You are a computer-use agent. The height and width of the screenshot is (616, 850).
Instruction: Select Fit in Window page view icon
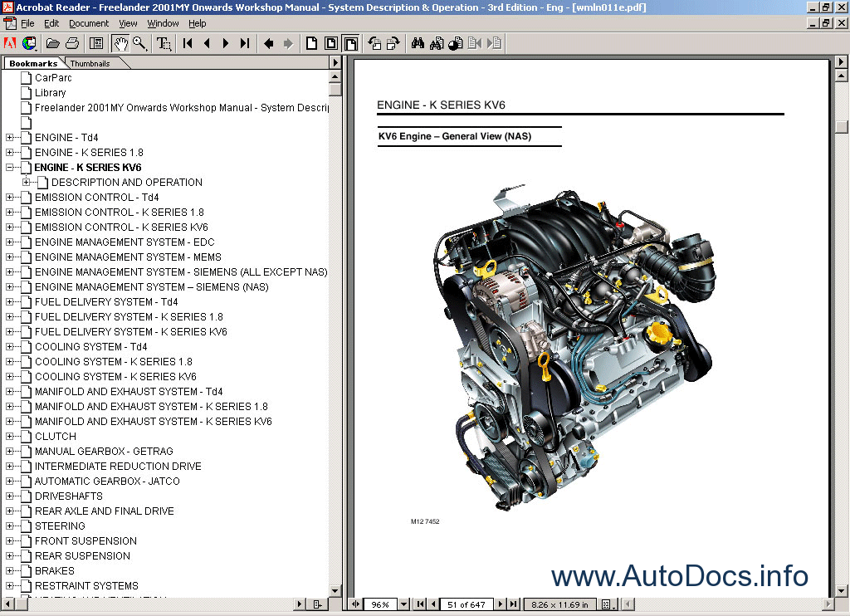[x=330, y=43]
